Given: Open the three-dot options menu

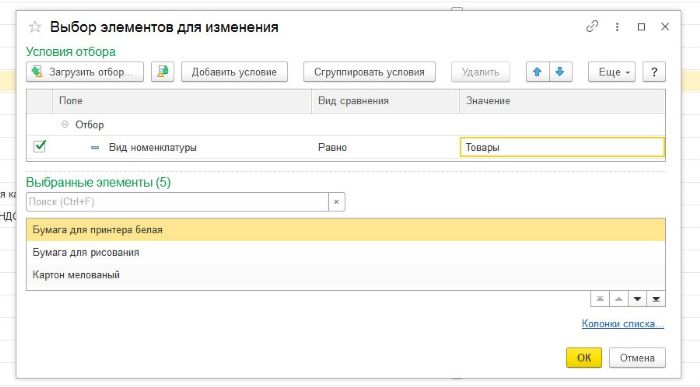Looking at the screenshot, I should pyautogui.click(x=617, y=27).
